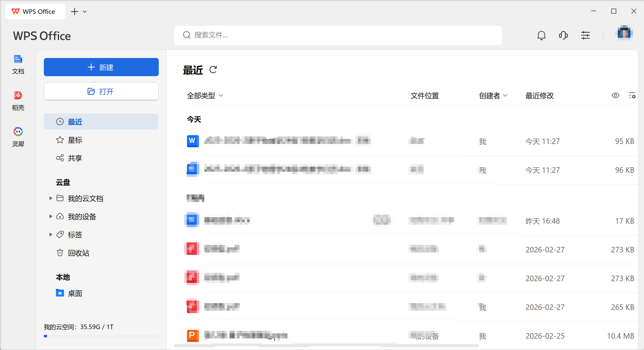Viewport: 644px width, 350px height.
Task: Open list display settings icon
Action: (x=632, y=96)
